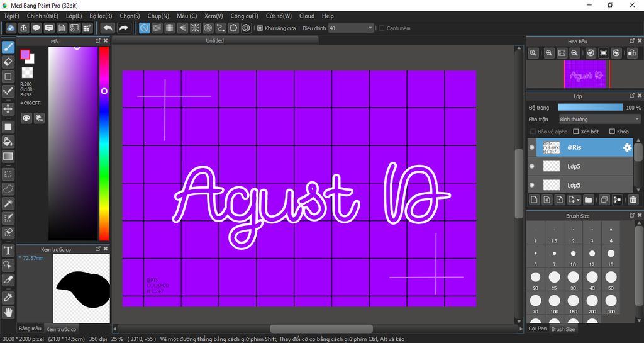Toggle the Khử răng cưa checkbox
Screen dimensions: 644x343
click(260, 28)
